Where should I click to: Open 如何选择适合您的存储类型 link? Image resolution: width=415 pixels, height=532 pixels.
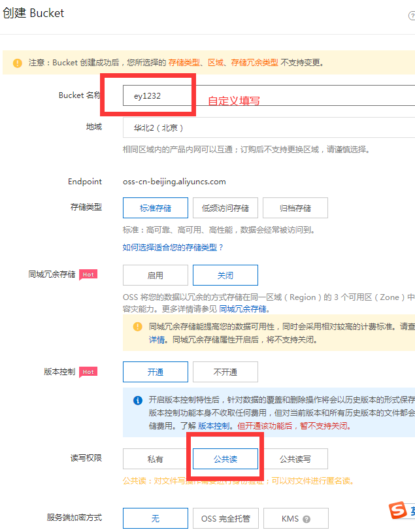(173, 247)
